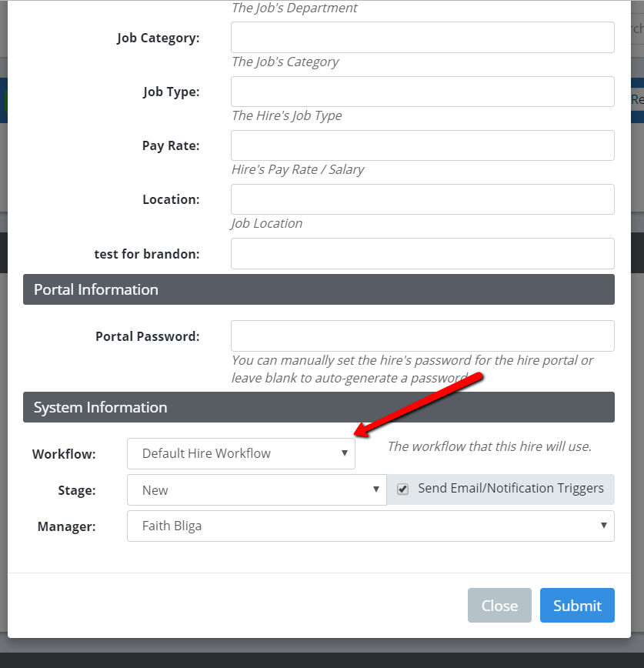This screenshot has width=644, height=668.
Task: Expand the Manager selector arrow
Action: point(605,526)
